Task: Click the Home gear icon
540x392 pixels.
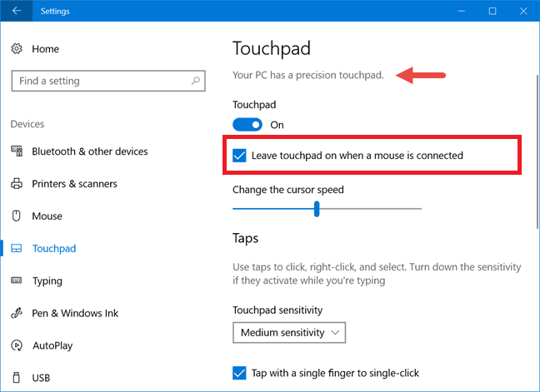Action: point(17,49)
